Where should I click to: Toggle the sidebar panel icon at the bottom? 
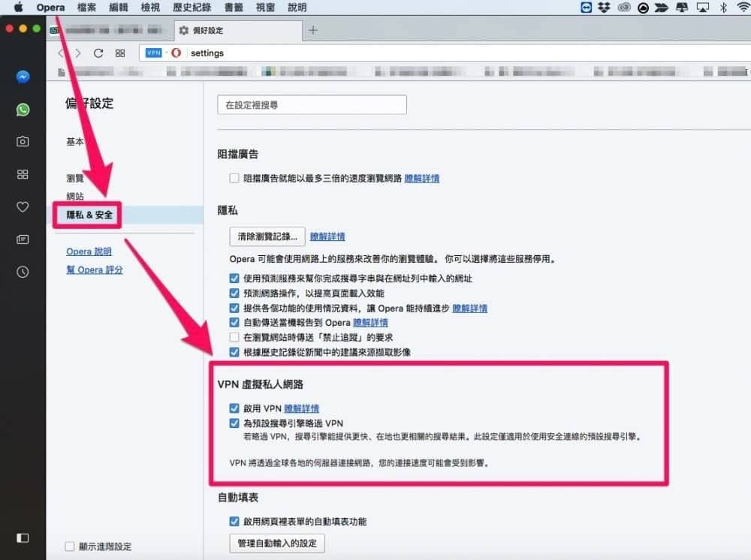point(23,538)
